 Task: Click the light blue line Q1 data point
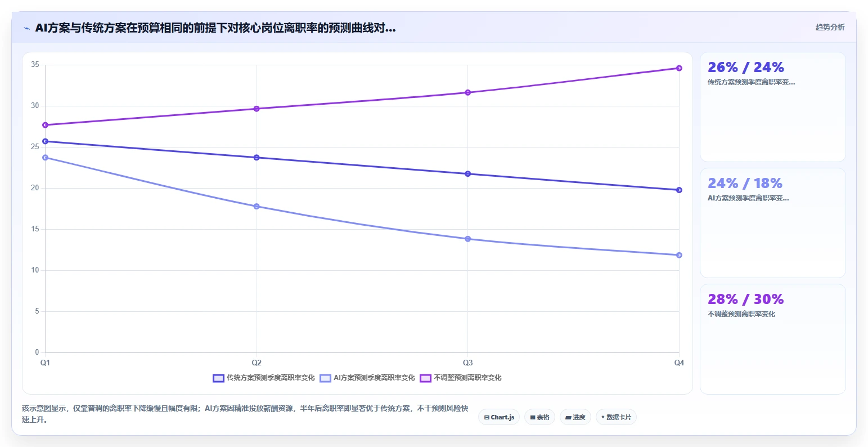[45, 158]
